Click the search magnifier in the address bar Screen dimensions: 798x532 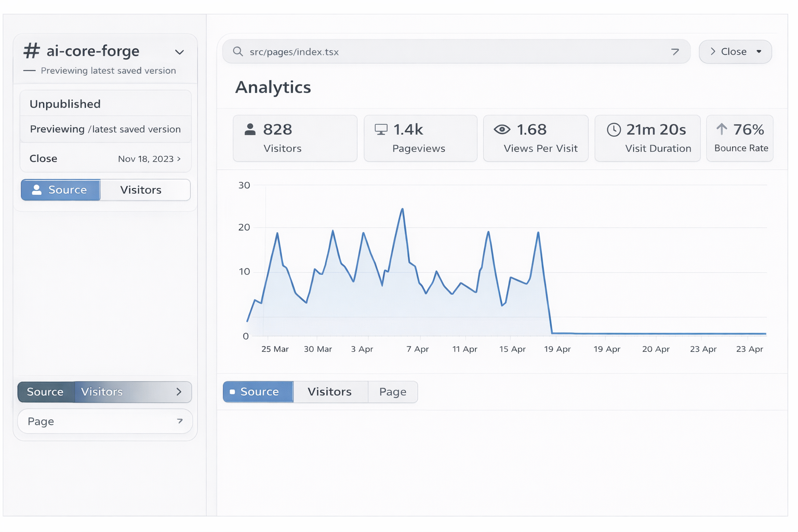point(238,51)
